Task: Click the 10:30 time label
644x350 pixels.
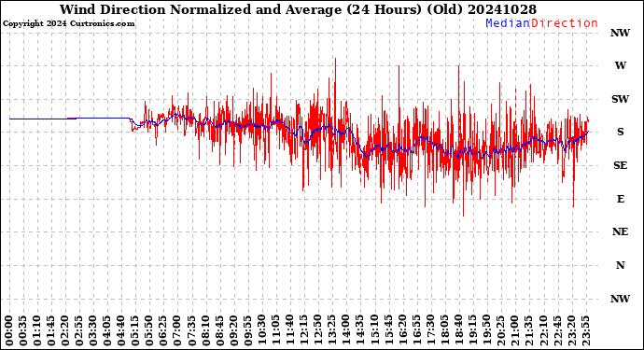Action: pos(262,331)
